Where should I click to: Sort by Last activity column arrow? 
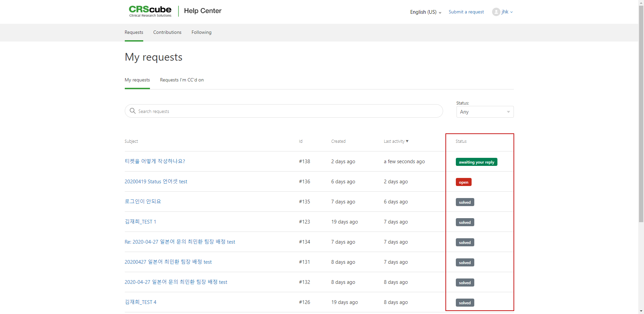407,141
